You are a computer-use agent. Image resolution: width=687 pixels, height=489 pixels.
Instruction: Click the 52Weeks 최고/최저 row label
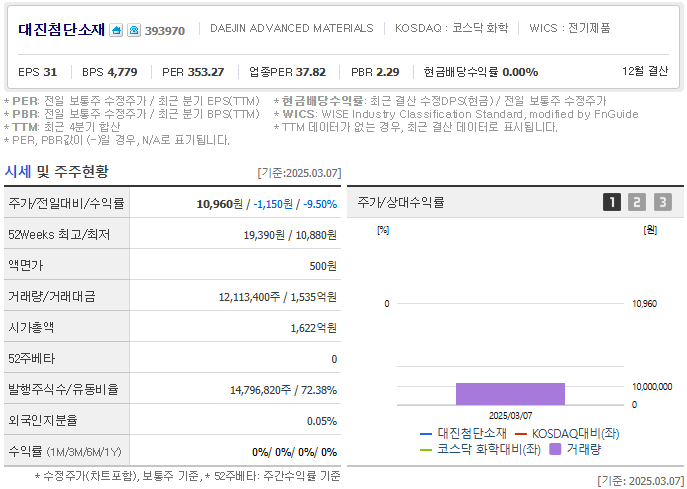click(59, 234)
